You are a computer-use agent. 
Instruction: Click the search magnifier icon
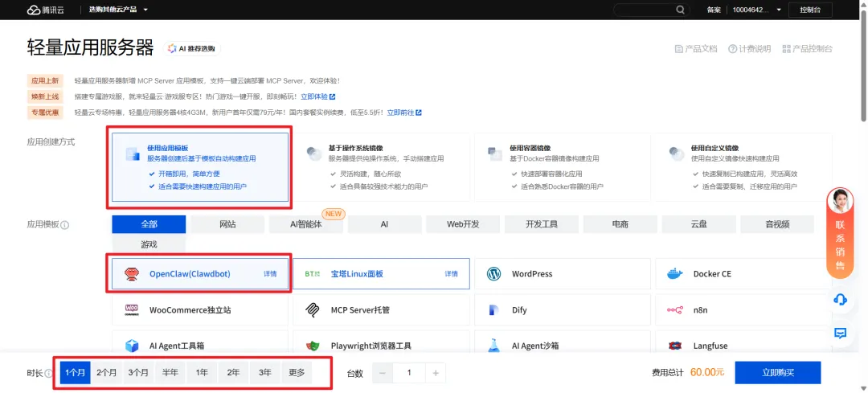coord(681,10)
